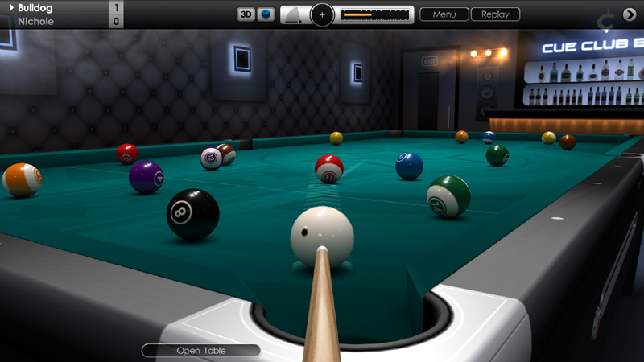
Task: Aim at the solid blue 2 ball
Action: [409, 167]
